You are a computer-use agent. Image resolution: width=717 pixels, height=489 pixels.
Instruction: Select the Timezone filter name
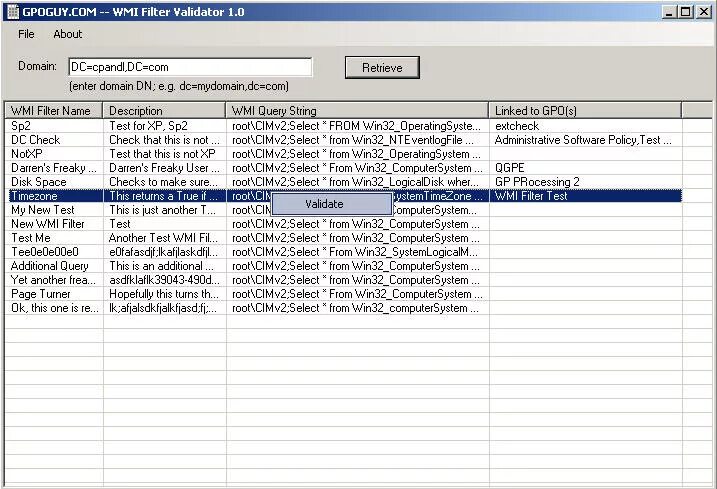click(34, 196)
